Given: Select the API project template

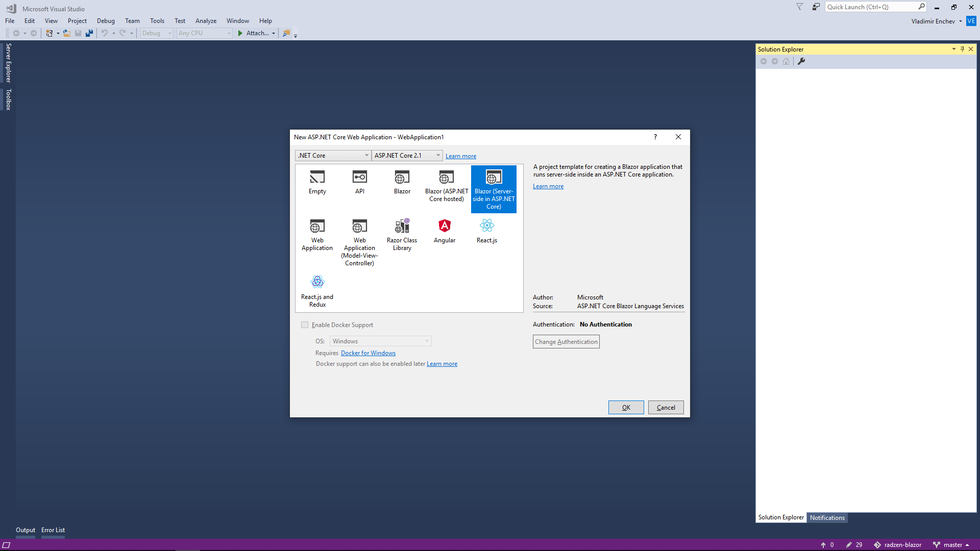Looking at the screenshot, I should (359, 183).
